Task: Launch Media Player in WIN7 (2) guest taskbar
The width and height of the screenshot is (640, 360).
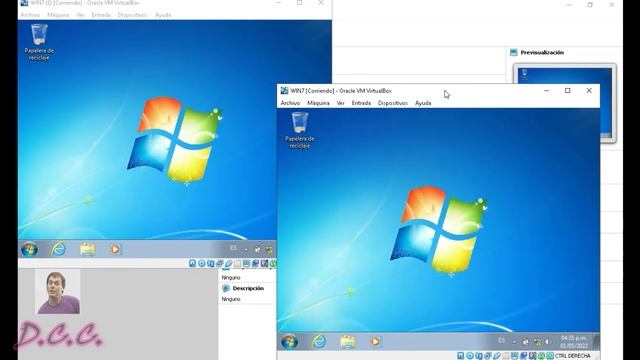Action: [x=115, y=249]
